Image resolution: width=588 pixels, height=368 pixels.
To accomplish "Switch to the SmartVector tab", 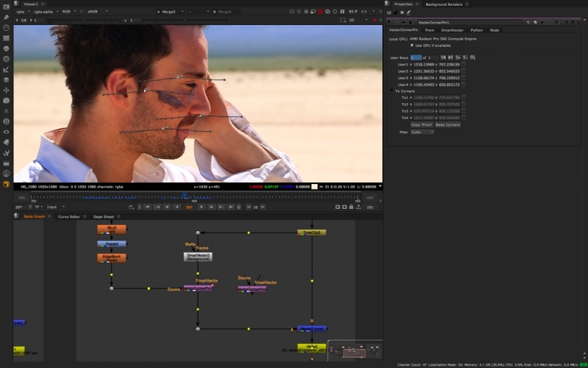I will 453,30.
